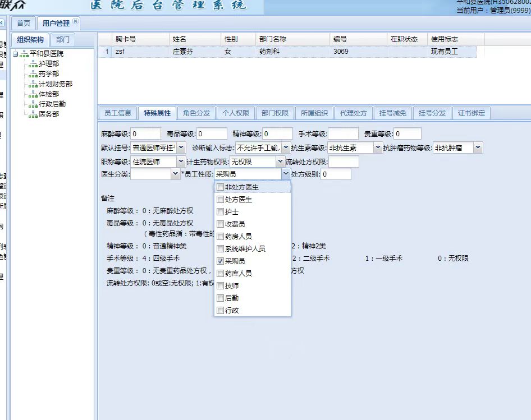Open the 部门权限 tab
Image resolution: width=531 pixels, height=420 pixels.
coord(275,113)
